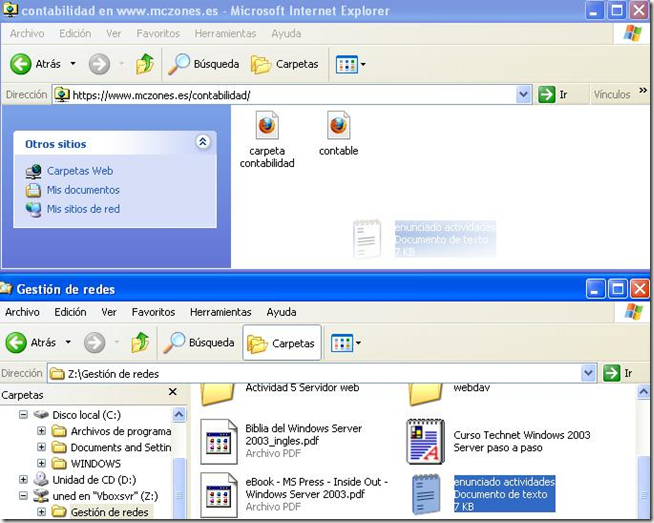
Task: Collapse uned en "Vboxsvr" (Z:) node
Action: 23,495
